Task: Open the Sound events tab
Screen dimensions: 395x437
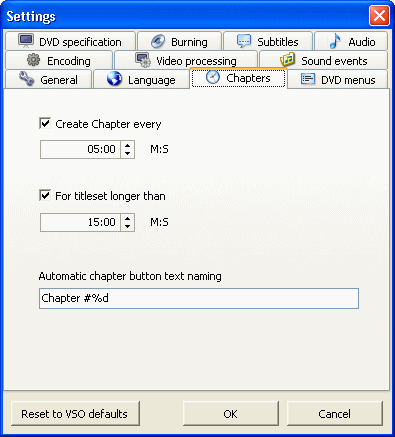Action: coord(323,60)
